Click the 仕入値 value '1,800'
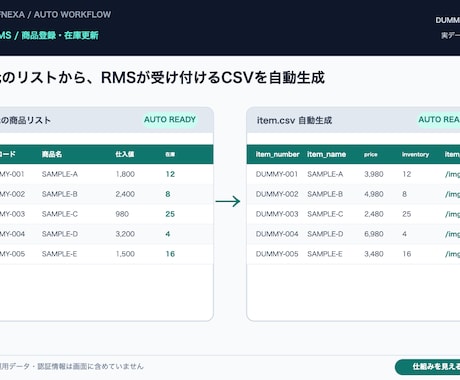Image resolution: width=460 pixels, height=380 pixels. point(125,174)
